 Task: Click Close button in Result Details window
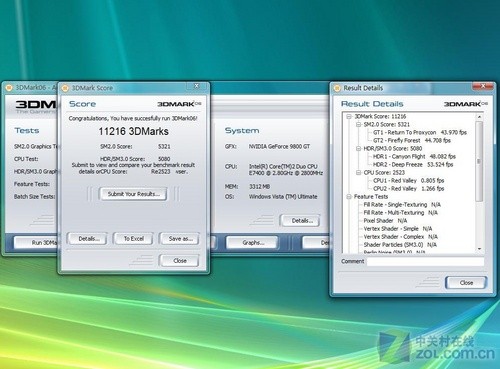pyautogui.click(x=466, y=283)
